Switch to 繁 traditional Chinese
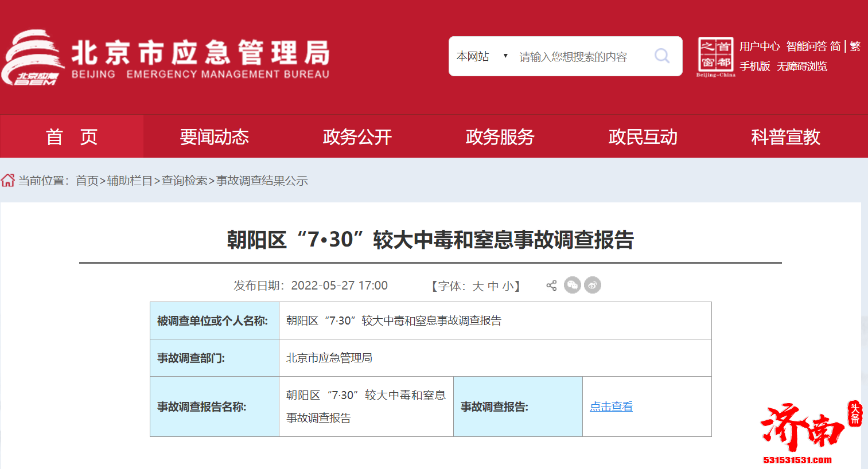The height and width of the screenshot is (469, 868). (x=855, y=46)
